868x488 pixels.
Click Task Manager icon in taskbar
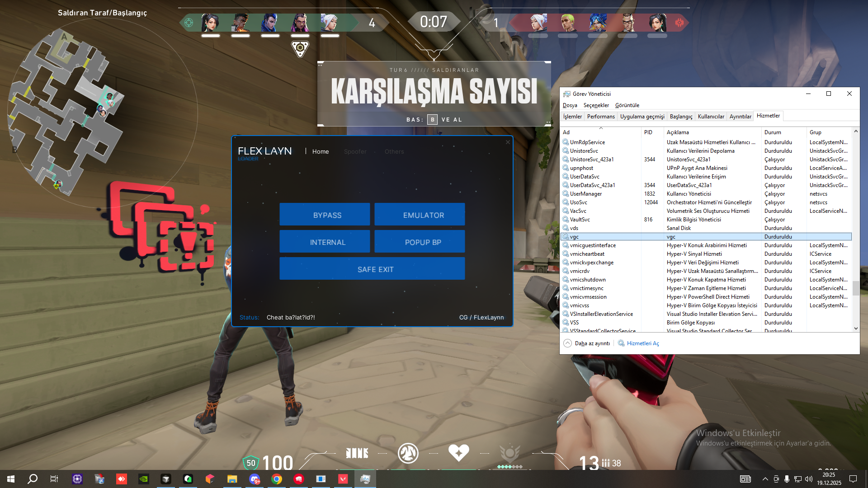click(x=365, y=479)
